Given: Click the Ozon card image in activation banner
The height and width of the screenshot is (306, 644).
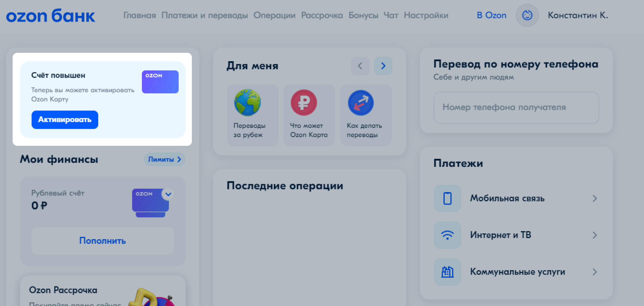Looking at the screenshot, I should pyautogui.click(x=160, y=82).
